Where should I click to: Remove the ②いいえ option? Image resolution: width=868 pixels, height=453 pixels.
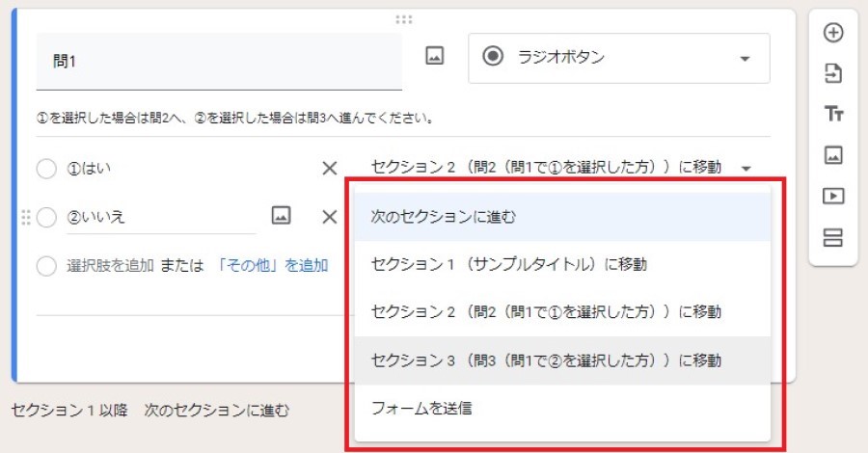pyautogui.click(x=330, y=217)
